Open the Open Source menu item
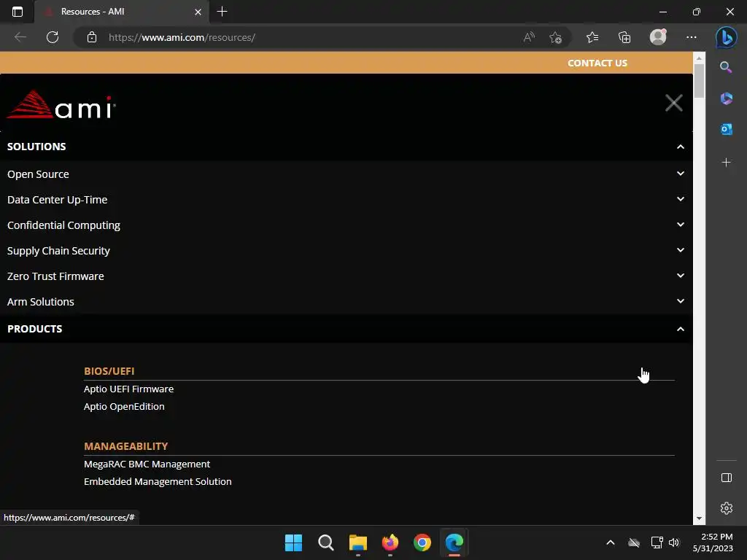This screenshot has height=560, width=747. tap(38, 174)
